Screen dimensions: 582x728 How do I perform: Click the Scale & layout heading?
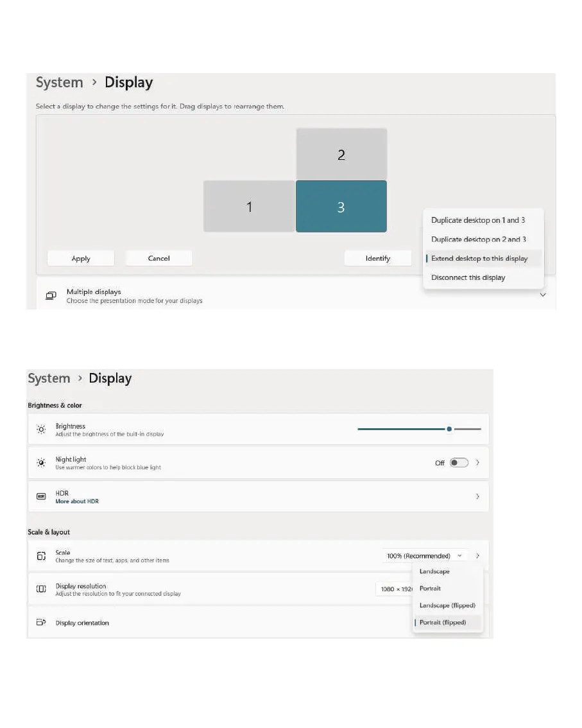tap(49, 532)
